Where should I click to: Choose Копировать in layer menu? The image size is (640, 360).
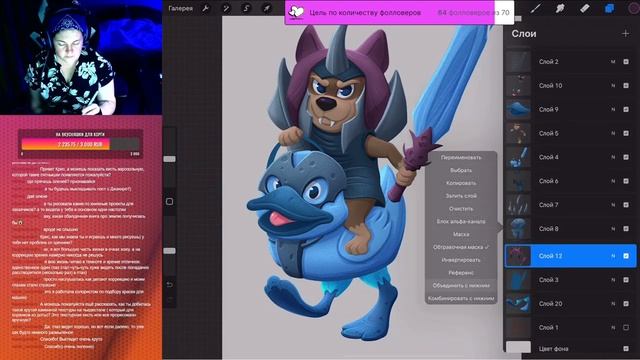(x=461, y=183)
